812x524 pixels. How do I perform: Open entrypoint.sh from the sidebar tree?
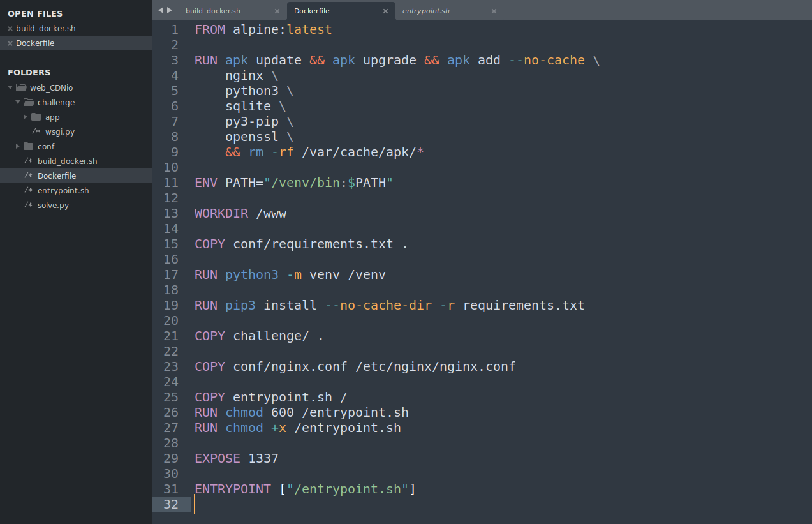pyautogui.click(x=63, y=191)
